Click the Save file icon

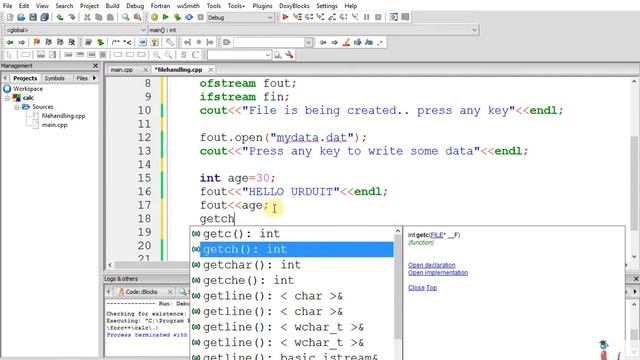tap(33, 17)
